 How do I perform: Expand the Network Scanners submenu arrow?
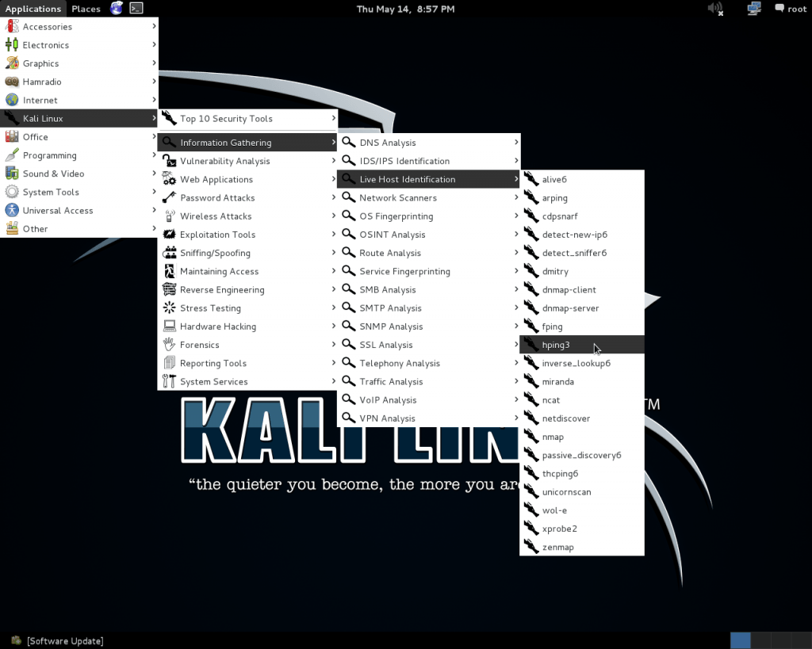516,197
